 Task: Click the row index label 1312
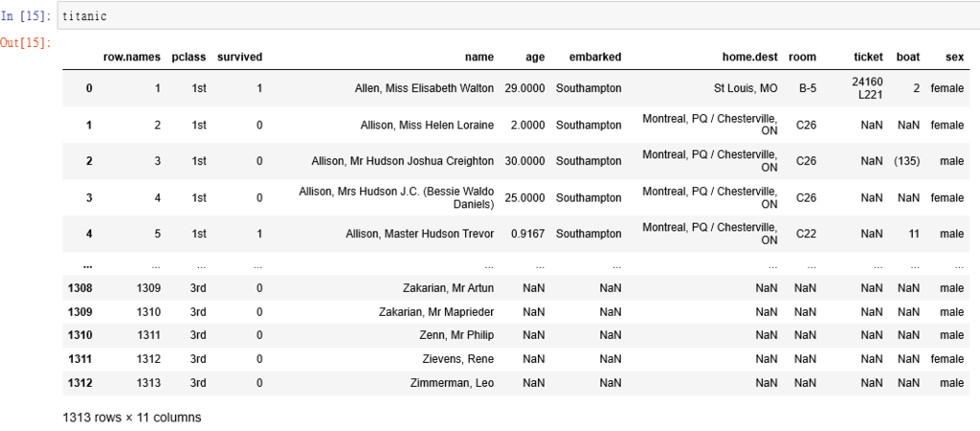coord(80,383)
